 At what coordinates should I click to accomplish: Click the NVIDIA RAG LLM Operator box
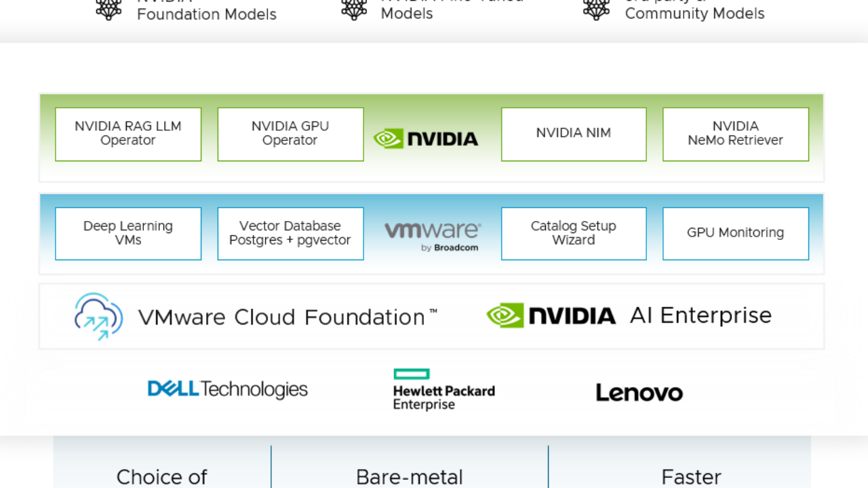128,134
